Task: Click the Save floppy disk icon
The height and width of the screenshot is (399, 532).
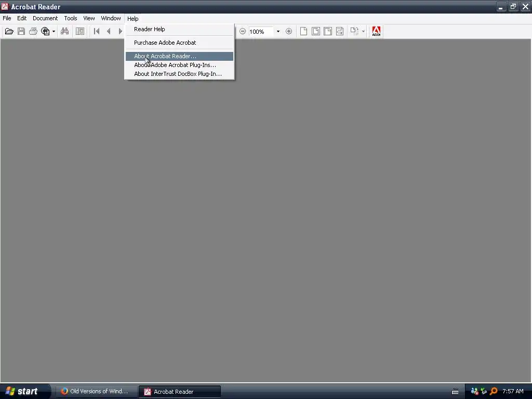Action: click(x=21, y=32)
